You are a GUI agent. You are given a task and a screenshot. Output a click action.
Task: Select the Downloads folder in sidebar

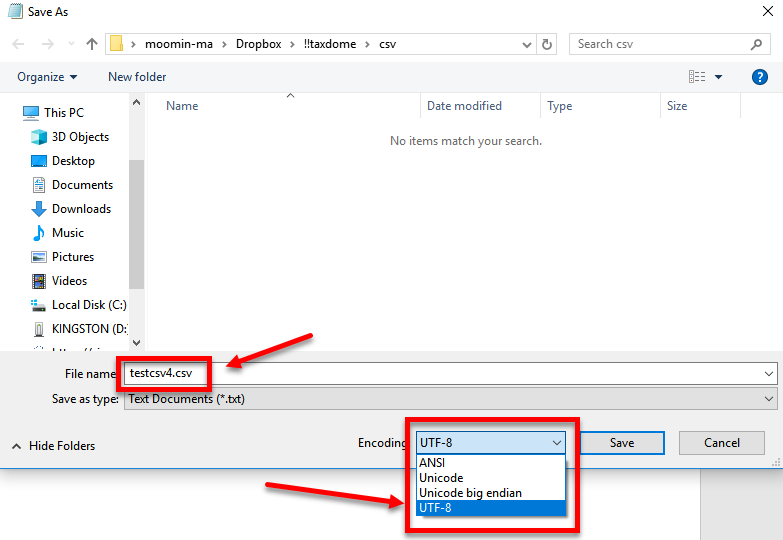pyautogui.click(x=81, y=209)
